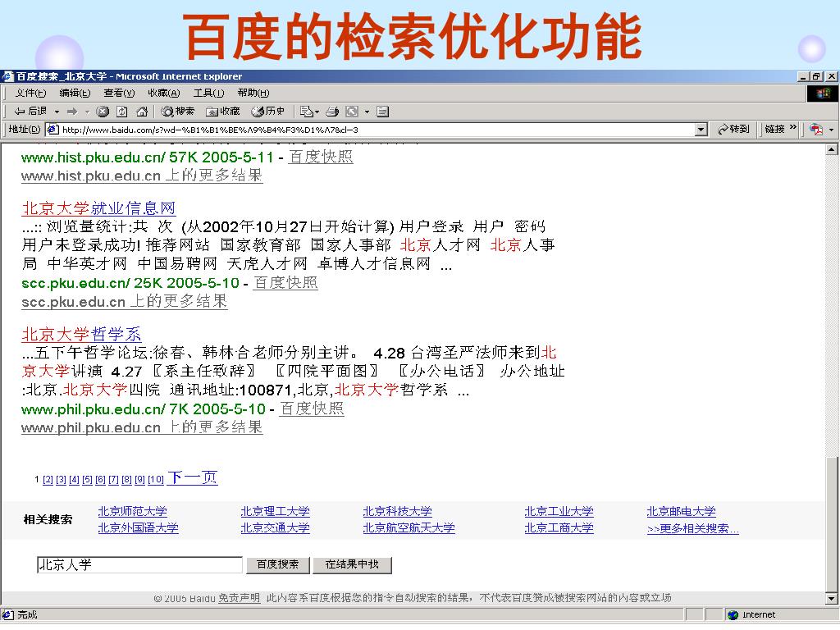Open related search 北京交通大学
Viewport: 840px width, 630px height.
pyautogui.click(x=276, y=528)
